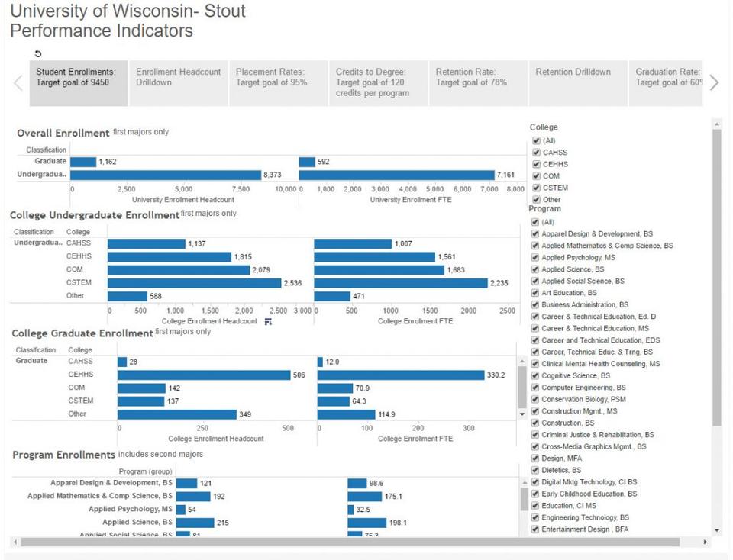Uncheck Computer Engineering, BS program
Viewport: 733px width, 560px height.
(535, 387)
